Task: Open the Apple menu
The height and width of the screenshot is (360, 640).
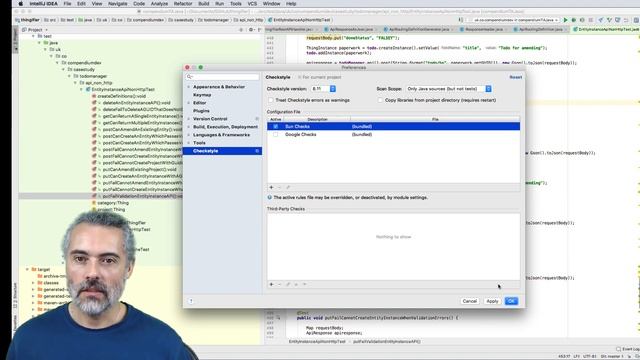Action: (x=20, y=4)
